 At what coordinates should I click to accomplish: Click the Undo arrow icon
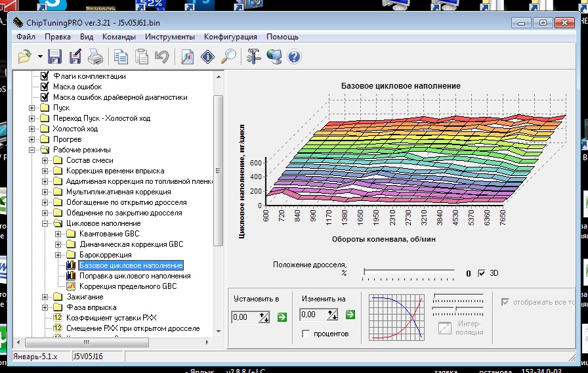(x=161, y=57)
